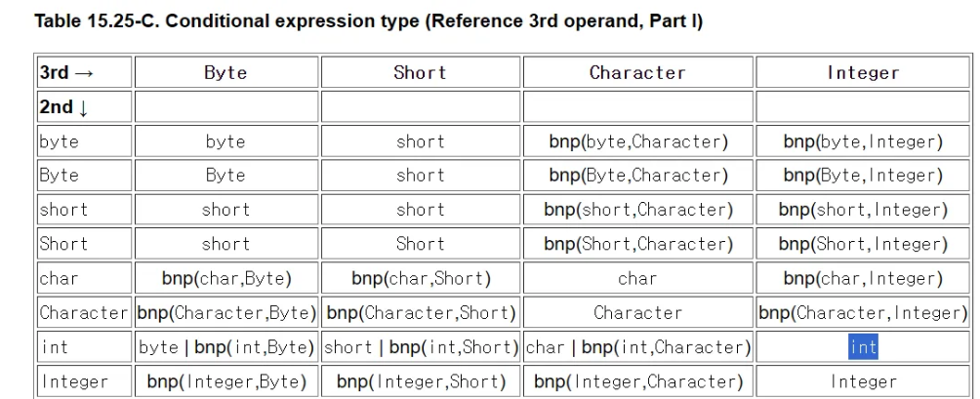980x399 pixels.
Task: Click the Integer row label
Action: (x=84, y=381)
